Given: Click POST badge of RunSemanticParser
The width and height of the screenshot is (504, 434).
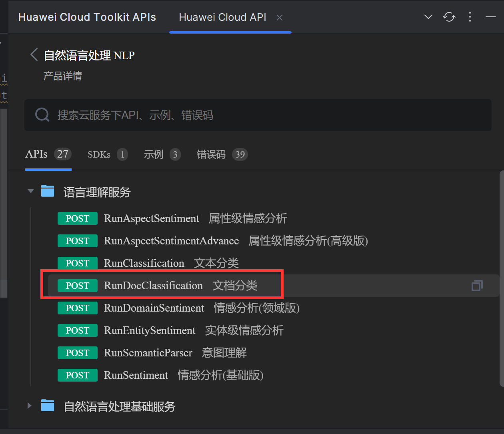Looking at the screenshot, I should 78,353.
